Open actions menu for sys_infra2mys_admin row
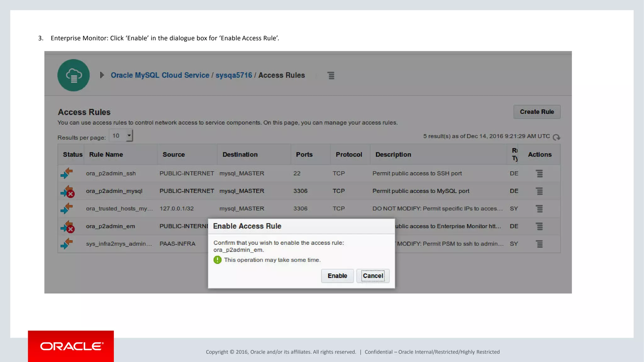 point(539,244)
